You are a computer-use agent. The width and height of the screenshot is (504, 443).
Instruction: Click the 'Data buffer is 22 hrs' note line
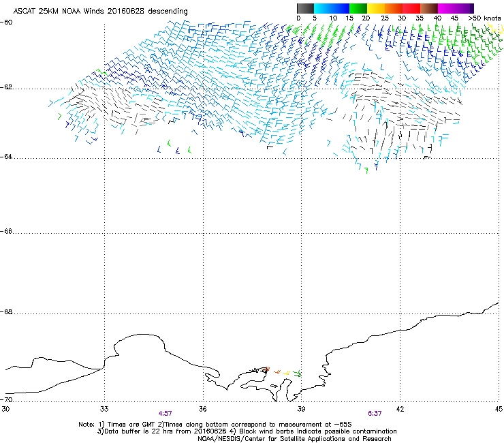pyautogui.click(x=247, y=431)
